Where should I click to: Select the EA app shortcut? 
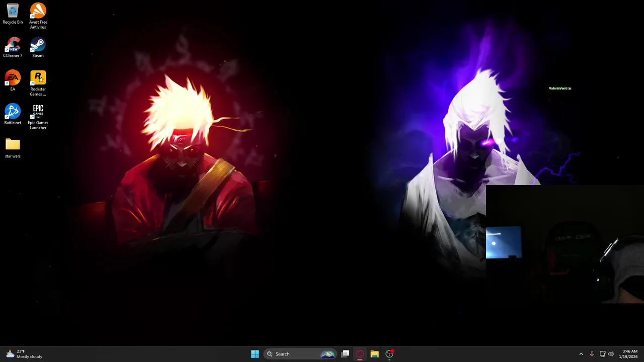[x=13, y=80]
